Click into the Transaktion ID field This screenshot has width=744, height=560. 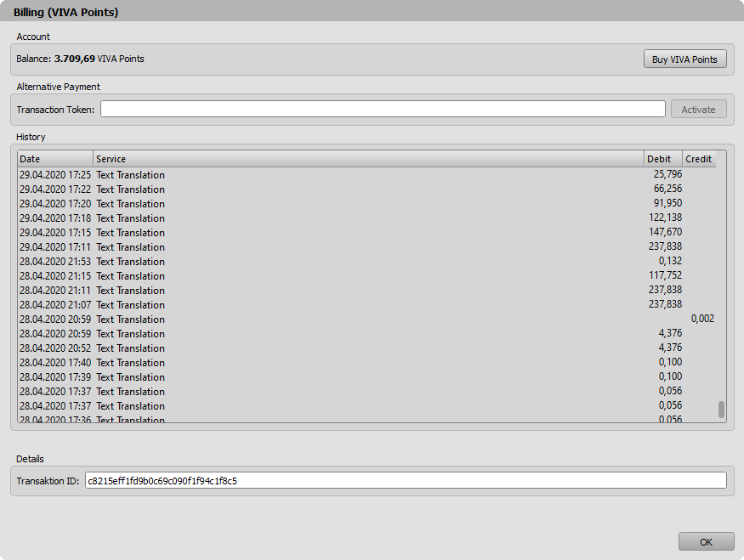(x=406, y=481)
